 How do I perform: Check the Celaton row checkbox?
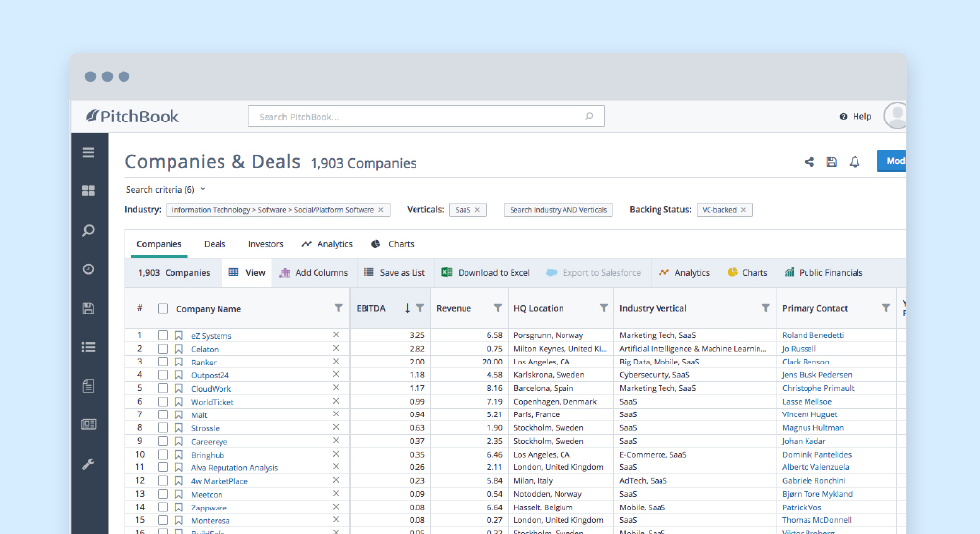pyautogui.click(x=163, y=349)
